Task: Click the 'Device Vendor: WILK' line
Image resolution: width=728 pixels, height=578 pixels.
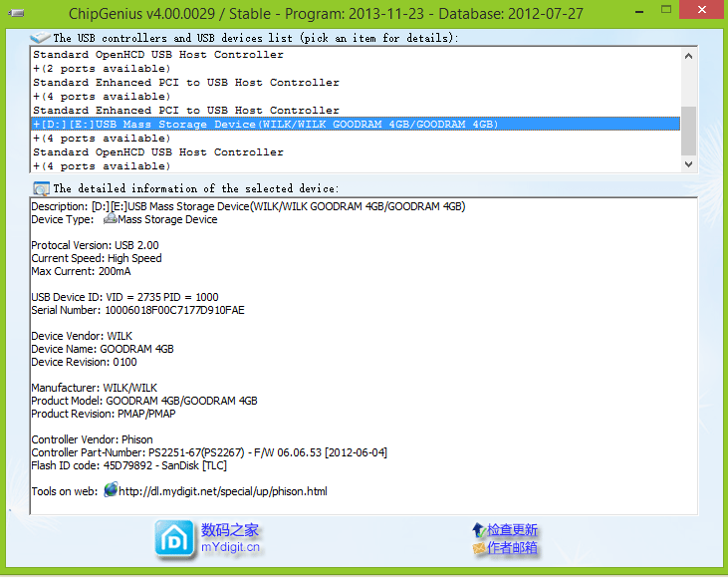Action: 82,336
